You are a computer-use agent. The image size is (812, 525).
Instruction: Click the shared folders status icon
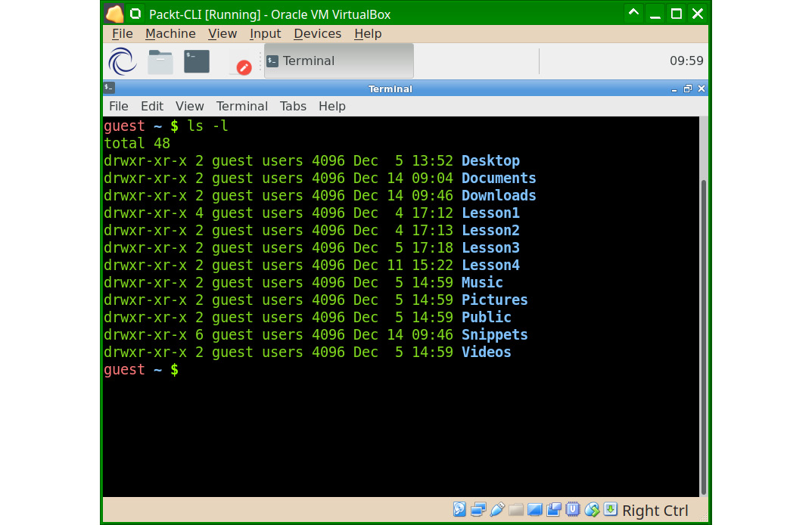(516, 509)
